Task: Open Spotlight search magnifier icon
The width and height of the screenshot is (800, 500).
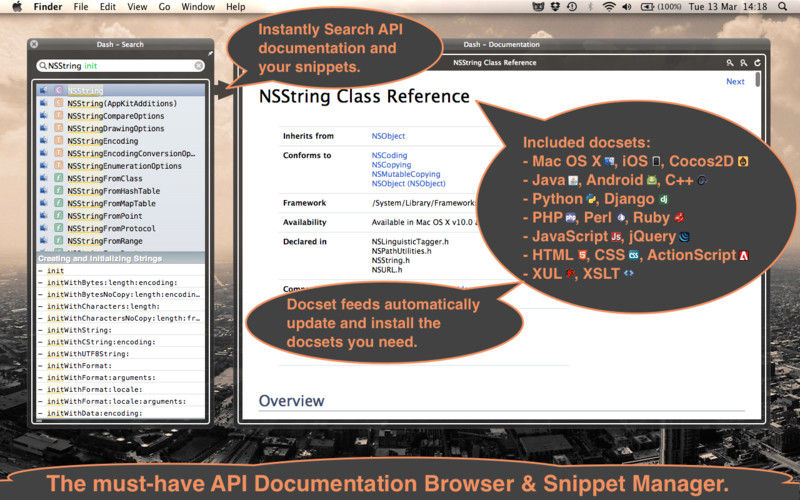Action: click(x=783, y=7)
